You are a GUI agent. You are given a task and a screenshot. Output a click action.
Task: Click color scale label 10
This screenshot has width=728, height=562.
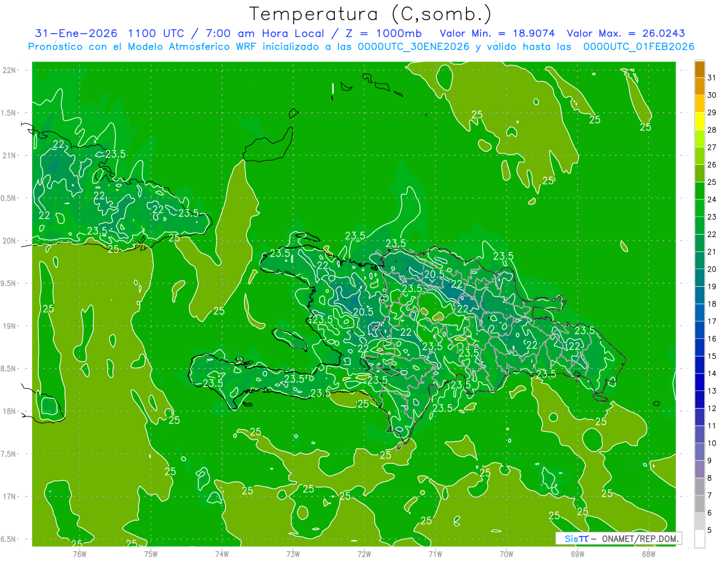[712, 443]
